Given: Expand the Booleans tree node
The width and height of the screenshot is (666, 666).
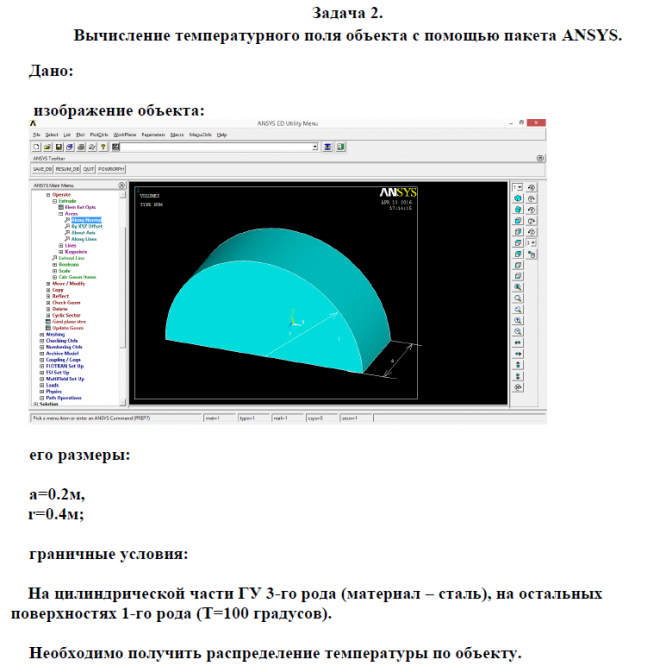Looking at the screenshot, I should (x=54, y=265).
